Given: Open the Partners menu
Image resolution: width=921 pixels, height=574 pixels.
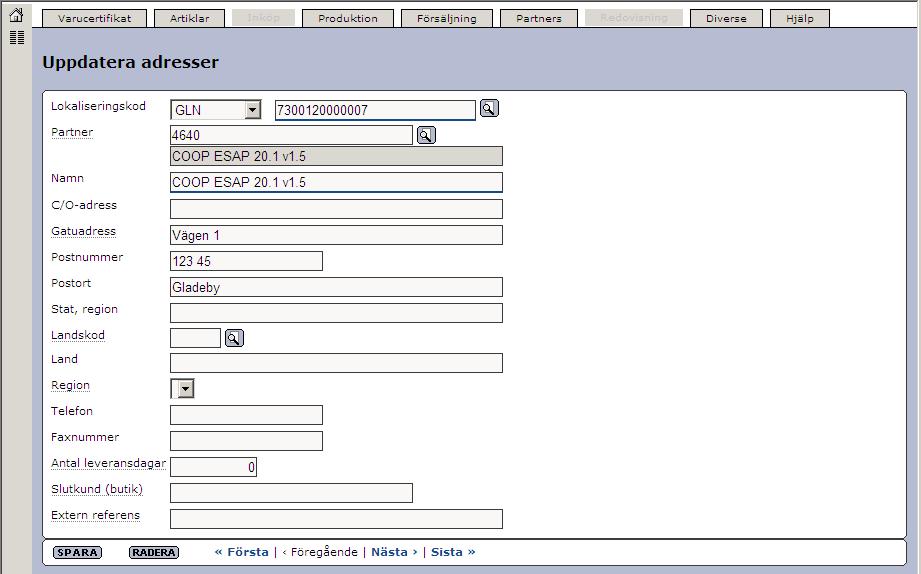Looking at the screenshot, I should [539, 18].
